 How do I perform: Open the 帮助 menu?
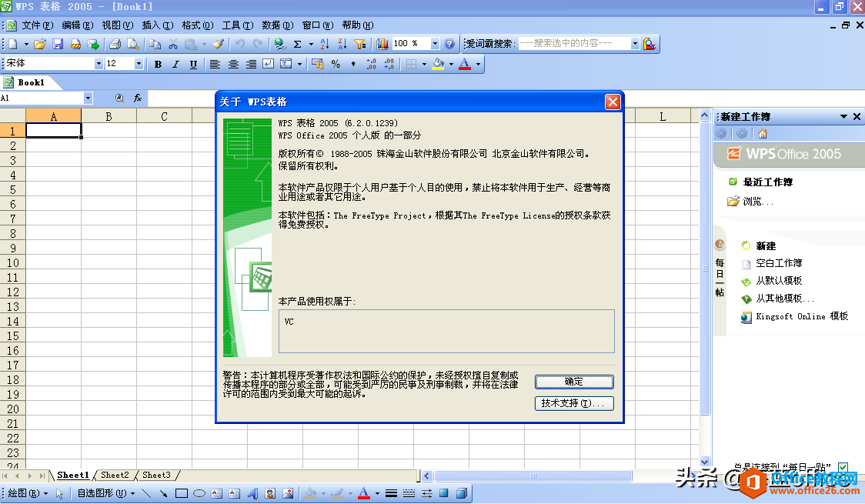tap(358, 25)
